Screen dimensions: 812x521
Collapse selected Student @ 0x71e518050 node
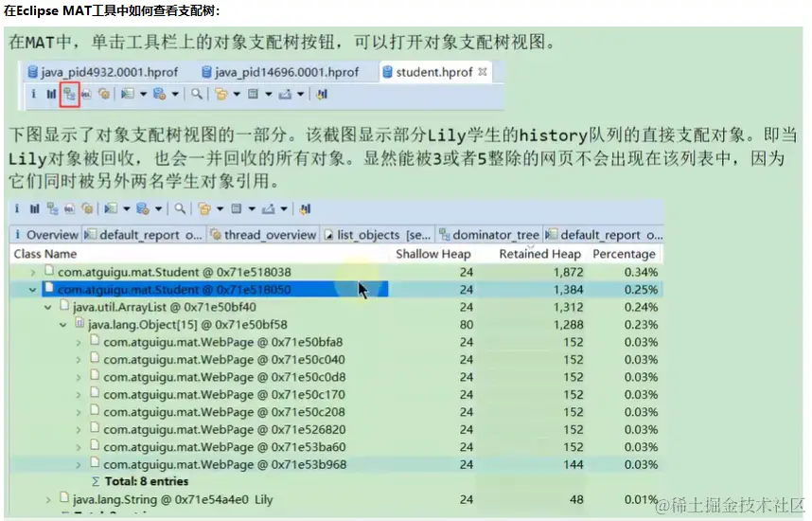[32, 290]
